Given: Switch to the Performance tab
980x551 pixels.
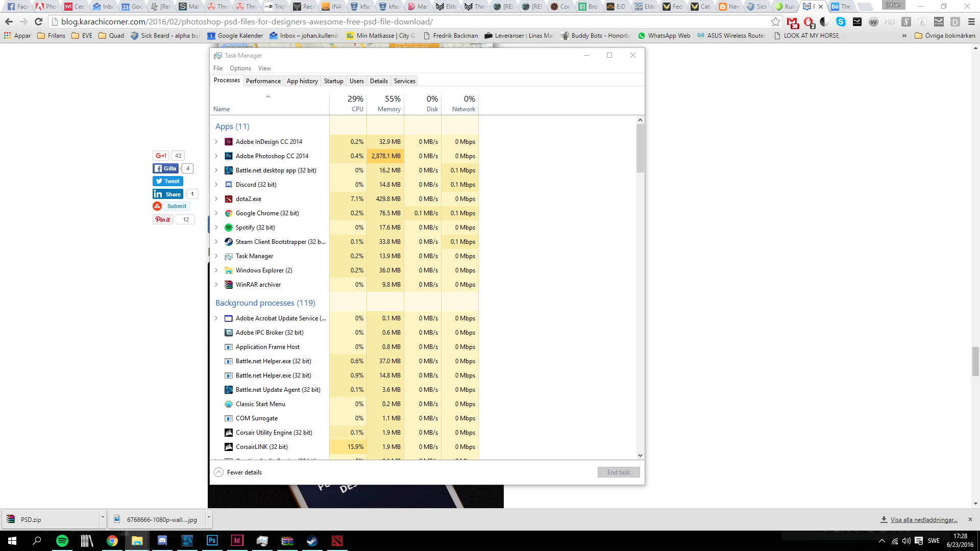Looking at the screenshot, I should (x=263, y=81).
